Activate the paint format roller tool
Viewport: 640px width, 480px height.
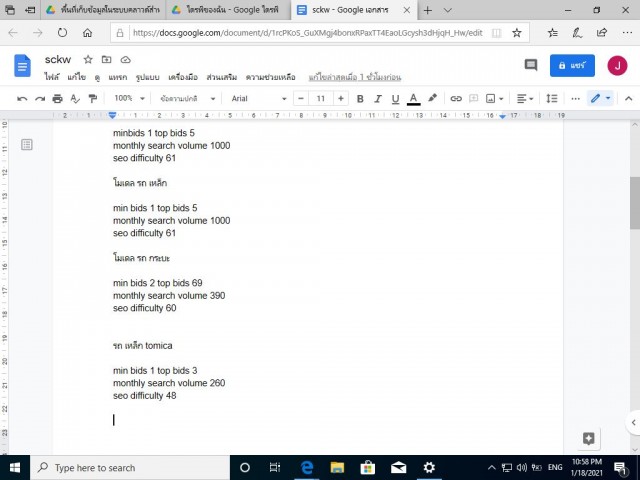point(93,98)
